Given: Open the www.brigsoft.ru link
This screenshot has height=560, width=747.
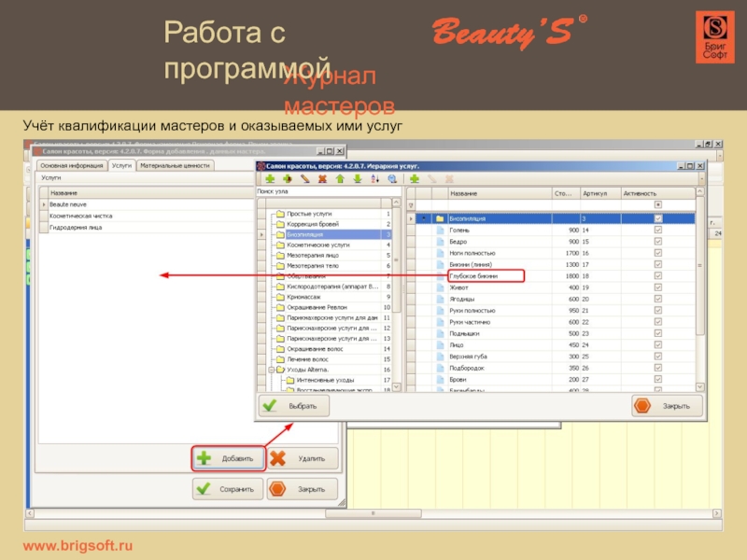Looking at the screenshot, I should pyautogui.click(x=78, y=546).
